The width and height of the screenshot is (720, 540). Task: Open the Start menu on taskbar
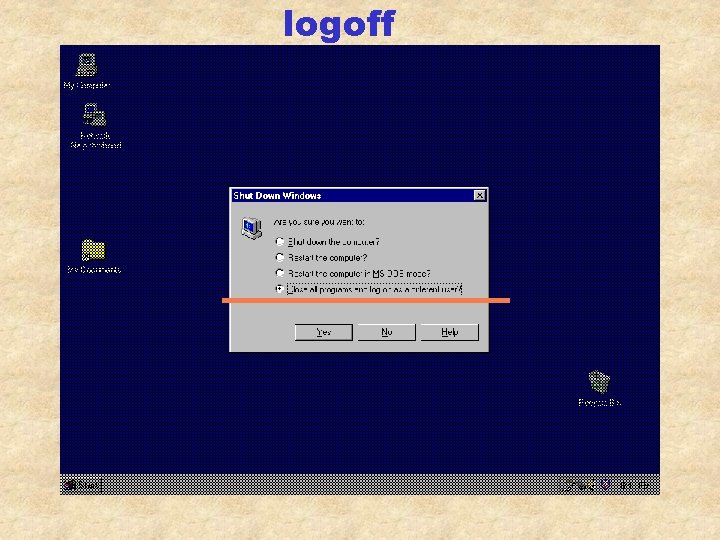pos(81,485)
